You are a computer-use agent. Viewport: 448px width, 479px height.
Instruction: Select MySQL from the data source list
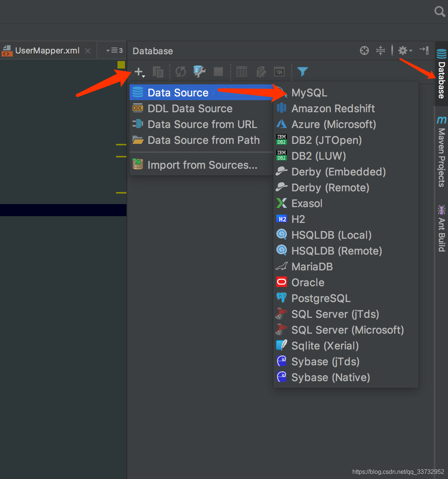309,92
